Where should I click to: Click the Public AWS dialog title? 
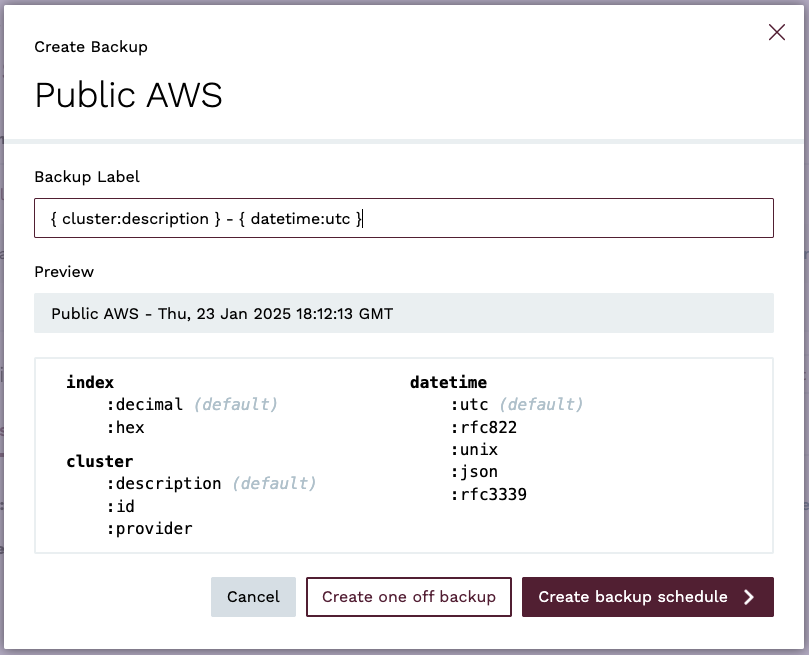pos(128,94)
